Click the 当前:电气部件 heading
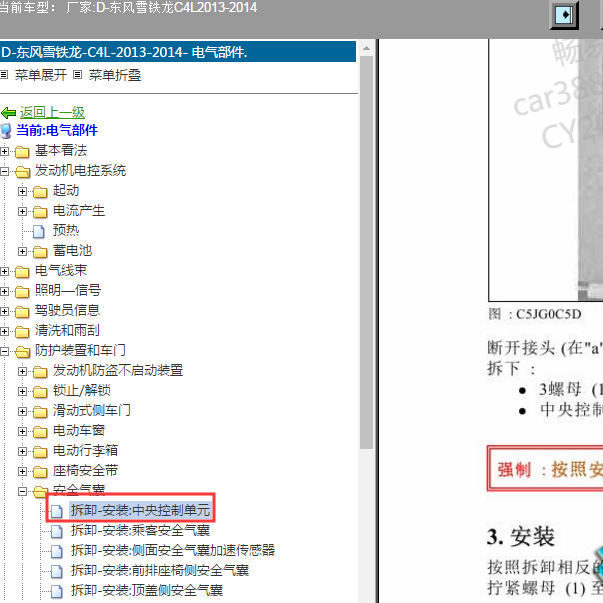The image size is (603, 603). click(x=57, y=130)
